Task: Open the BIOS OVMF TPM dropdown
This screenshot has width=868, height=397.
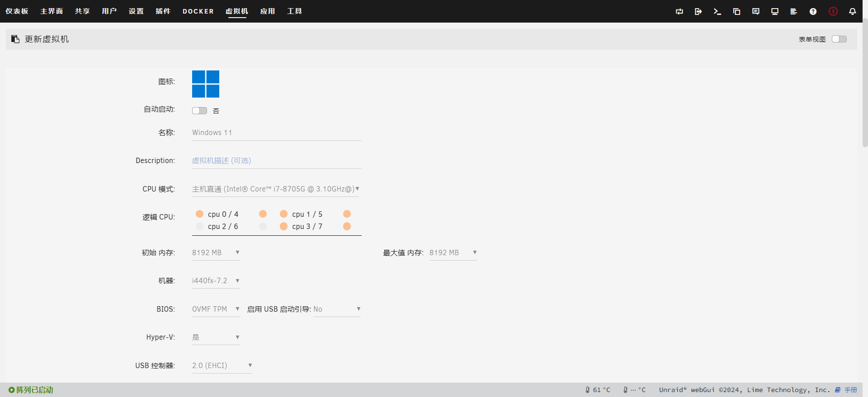Action: [216, 309]
